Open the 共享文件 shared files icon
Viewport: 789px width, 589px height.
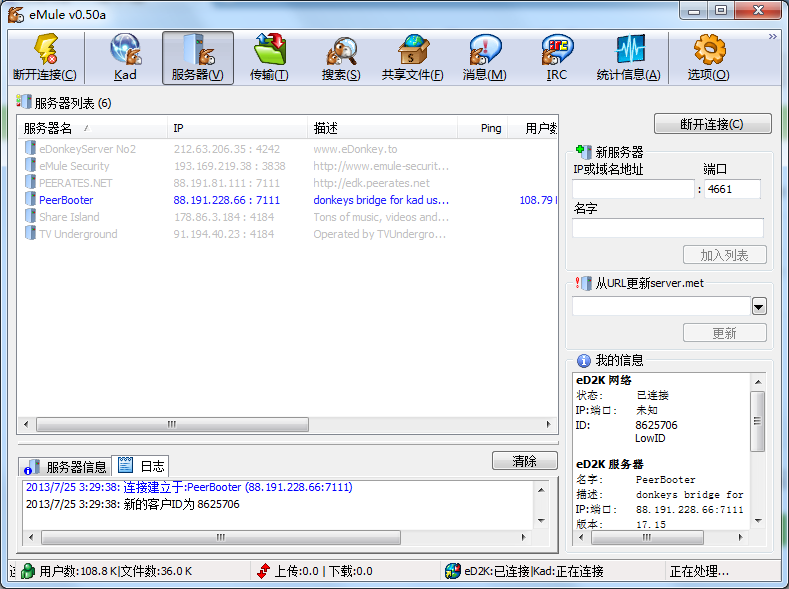pos(413,49)
